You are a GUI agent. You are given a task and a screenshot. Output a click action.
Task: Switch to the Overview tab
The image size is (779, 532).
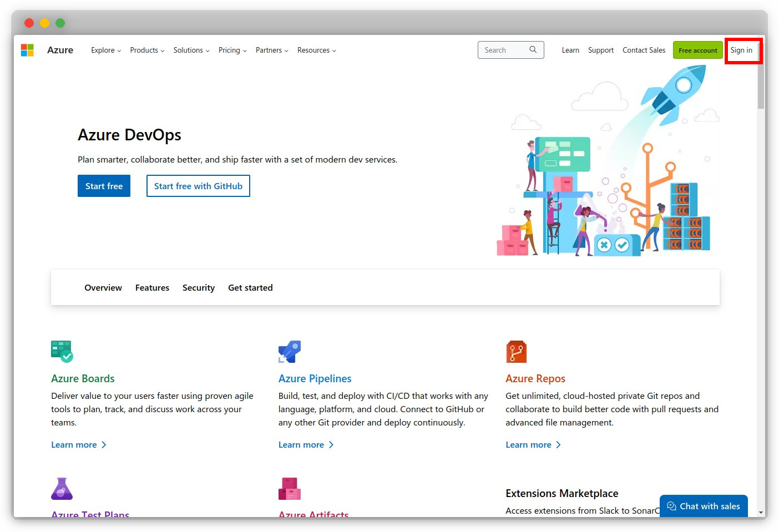coord(103,287)
